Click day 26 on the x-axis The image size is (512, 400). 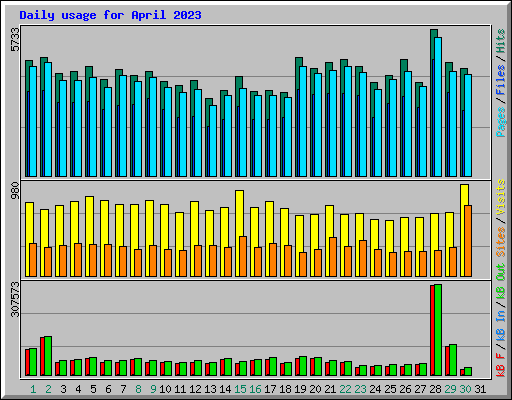click(405, 389)
